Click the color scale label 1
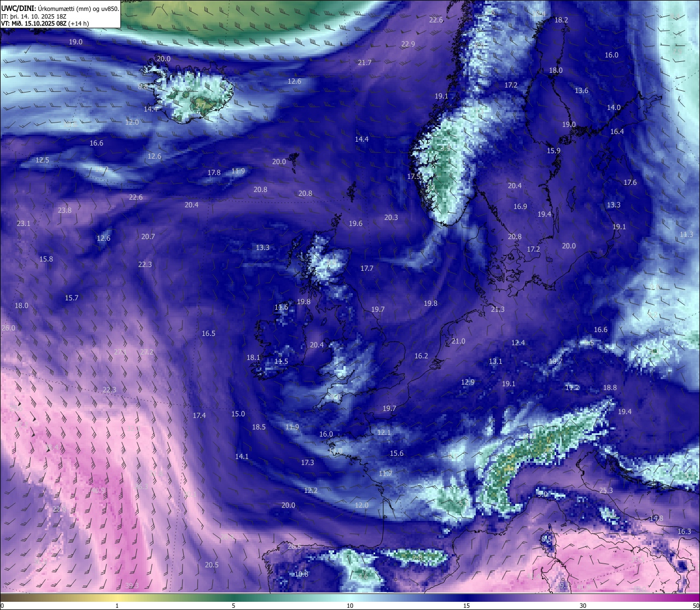The image size is (700, 610). click(x=117, y=606)
